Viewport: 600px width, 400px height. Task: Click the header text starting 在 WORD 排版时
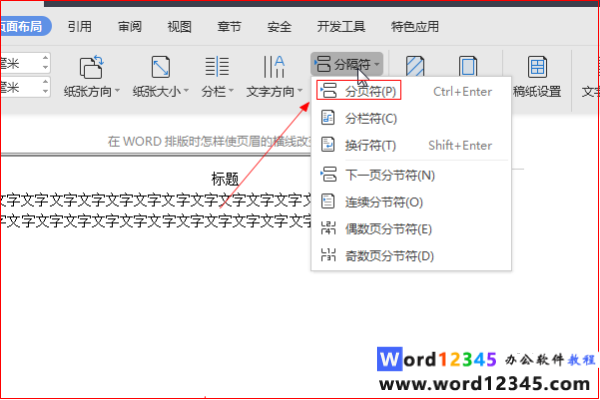point(209,142)
